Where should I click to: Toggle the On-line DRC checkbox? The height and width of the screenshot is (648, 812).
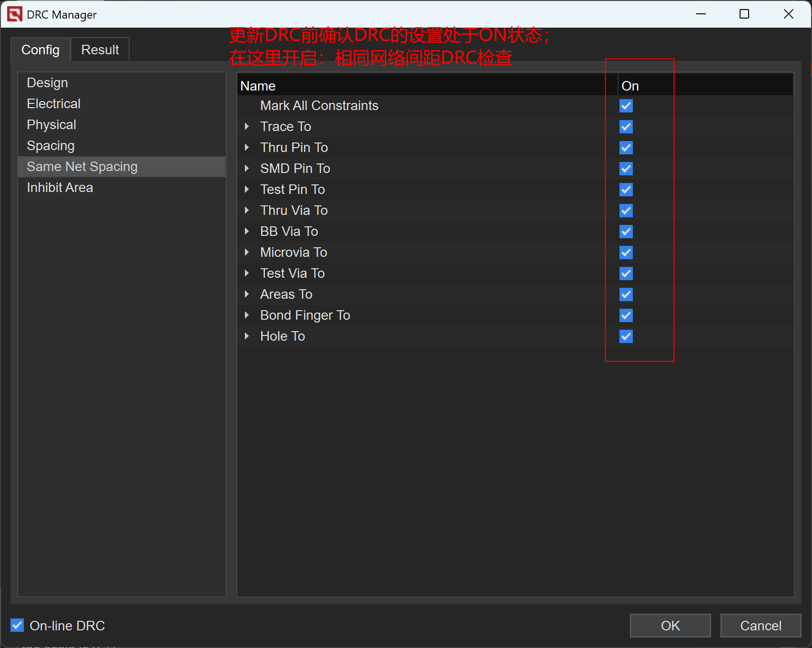(x=17, y=625)
